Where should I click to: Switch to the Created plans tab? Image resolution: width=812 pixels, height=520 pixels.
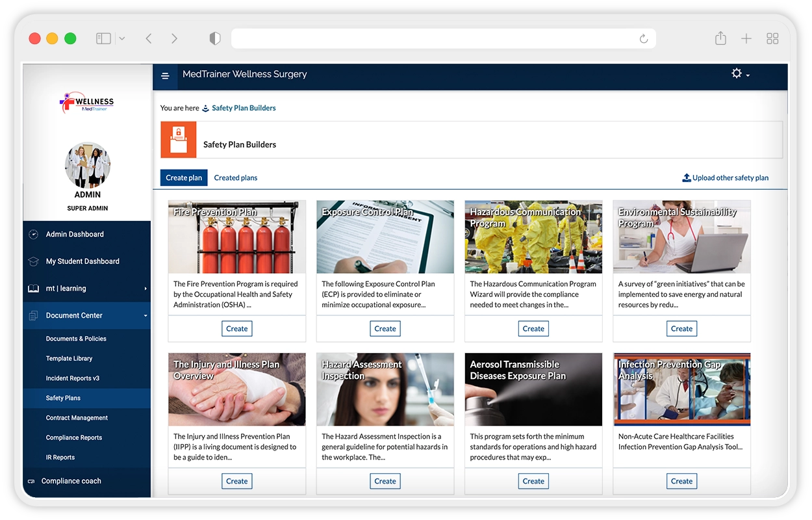(236, 177)
